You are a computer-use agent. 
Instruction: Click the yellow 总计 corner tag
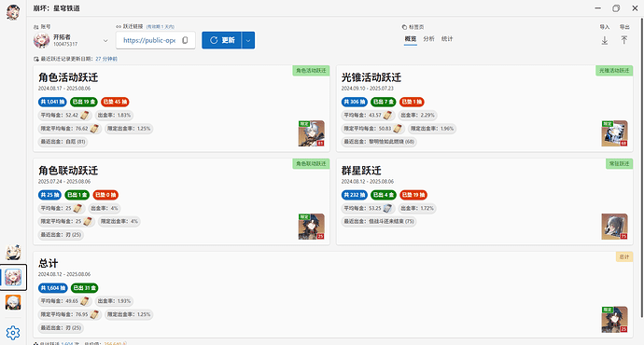(x=624, y=256)
